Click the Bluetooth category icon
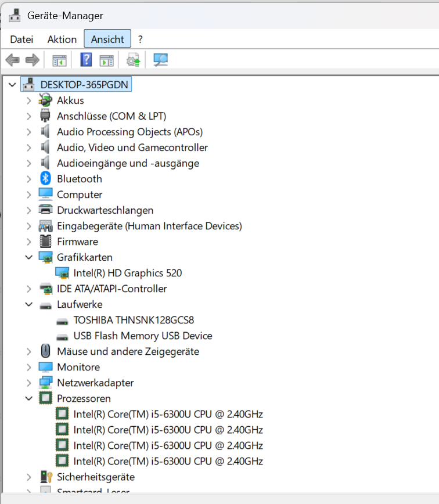This screenshot has width=439, height=504. [x=45, y=179]
